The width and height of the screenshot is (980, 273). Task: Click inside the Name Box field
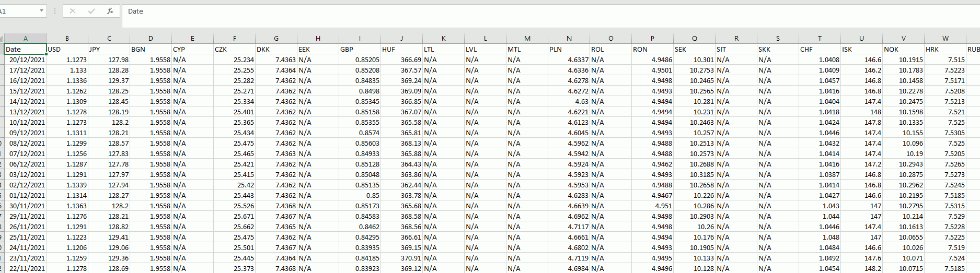pyautogui.click(x=18, y=11)
